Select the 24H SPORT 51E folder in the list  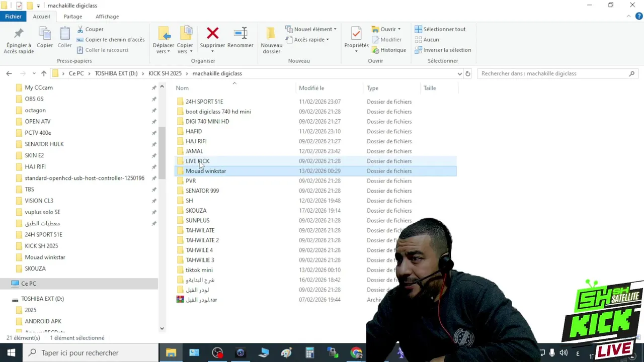click(204, 102)
